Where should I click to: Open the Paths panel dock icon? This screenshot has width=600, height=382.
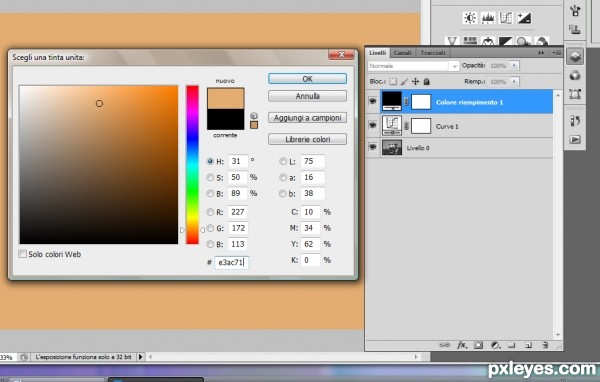575,94
